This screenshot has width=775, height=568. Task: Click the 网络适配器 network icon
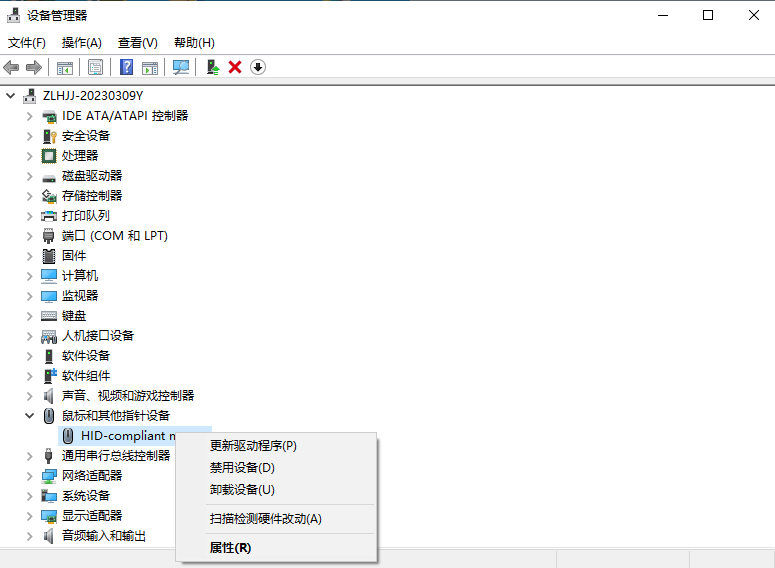click(x=49, y=476)
